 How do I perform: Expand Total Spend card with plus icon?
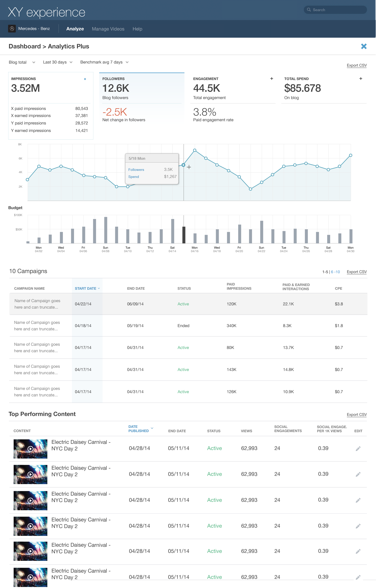[x=361, y=78]
